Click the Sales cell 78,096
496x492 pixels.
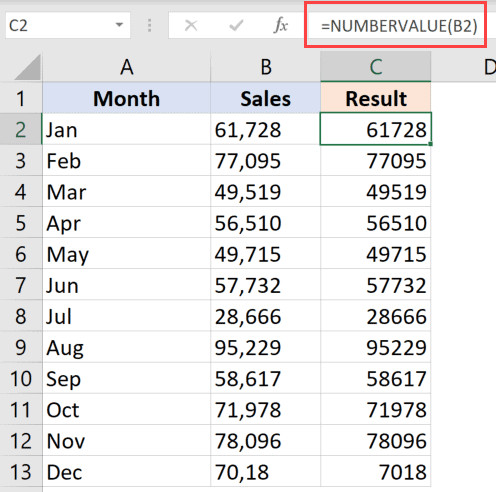[x=266, y=441]
